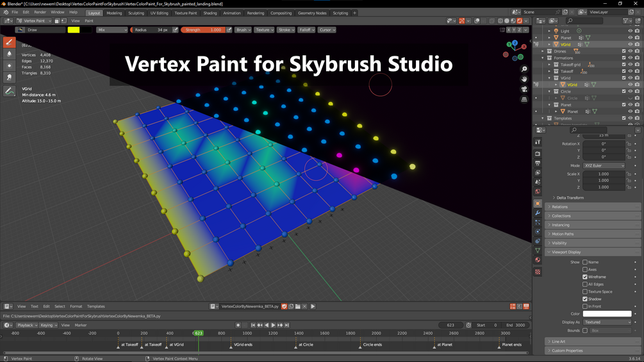The width and height of the screenshot is (644, 362).
Task: Select the Smear tool in toolbar
Action: pyautogui.click(x=10, y=77)
